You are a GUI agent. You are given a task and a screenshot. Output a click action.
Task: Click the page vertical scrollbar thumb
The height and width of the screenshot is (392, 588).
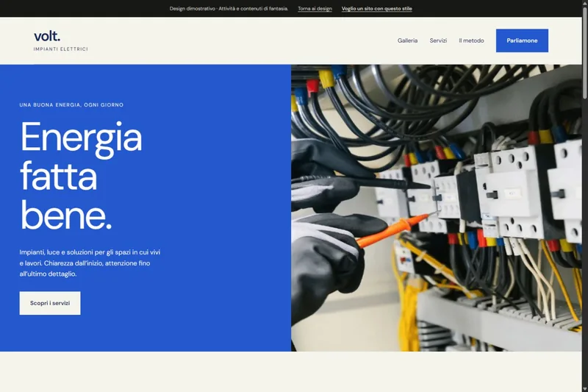(584, 52)
